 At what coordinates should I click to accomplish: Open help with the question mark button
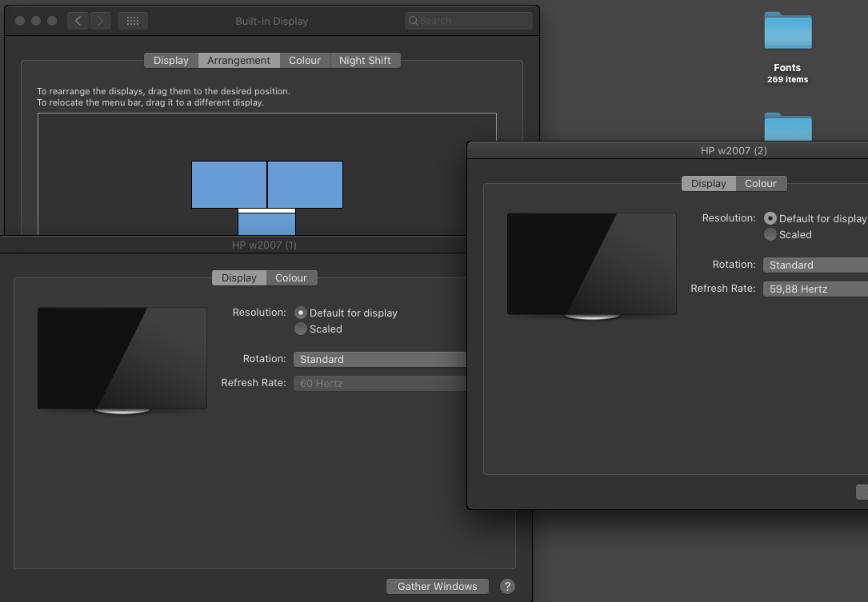tap(507, 587)
